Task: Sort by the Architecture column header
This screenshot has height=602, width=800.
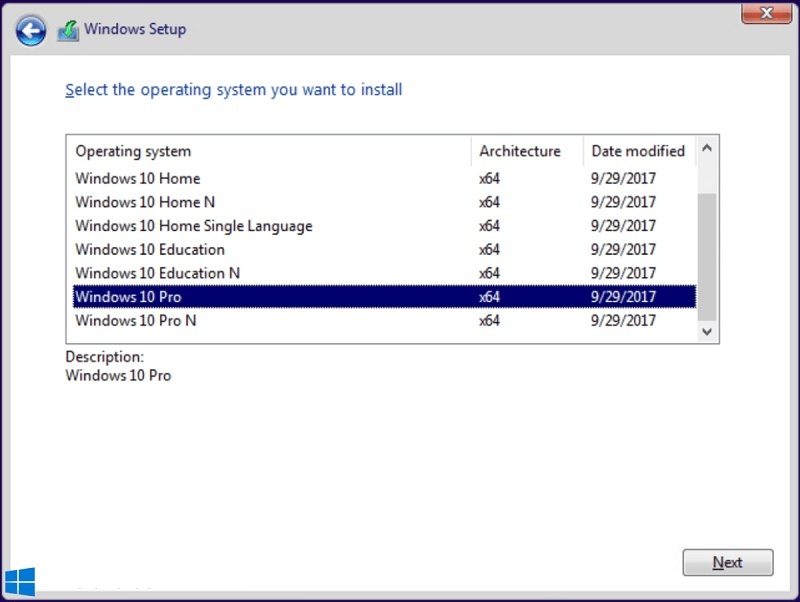Action: click(523, 151)
